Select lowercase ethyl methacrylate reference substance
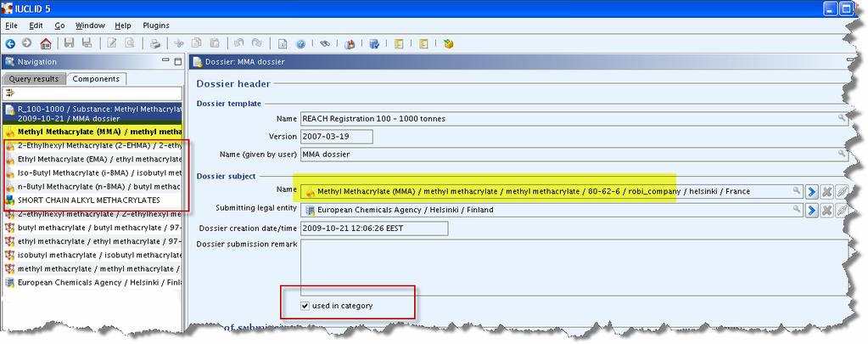868x344 pixels. [92, 241]
